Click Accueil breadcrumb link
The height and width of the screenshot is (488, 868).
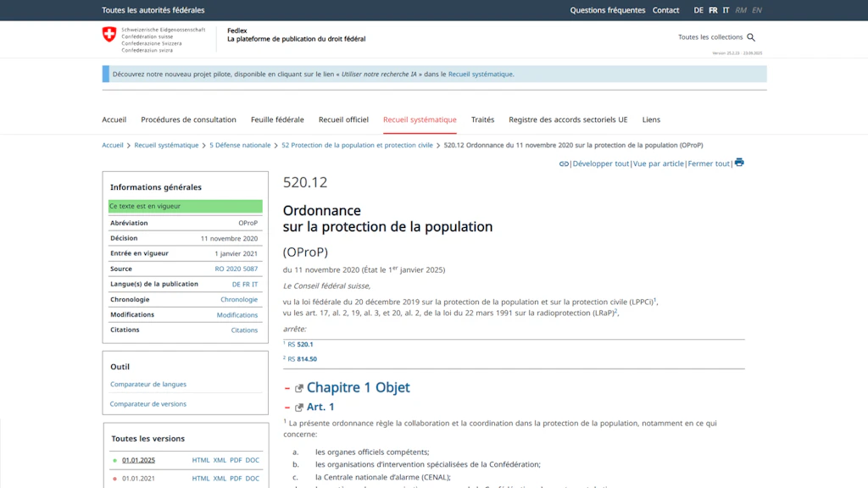coord(113,145)
